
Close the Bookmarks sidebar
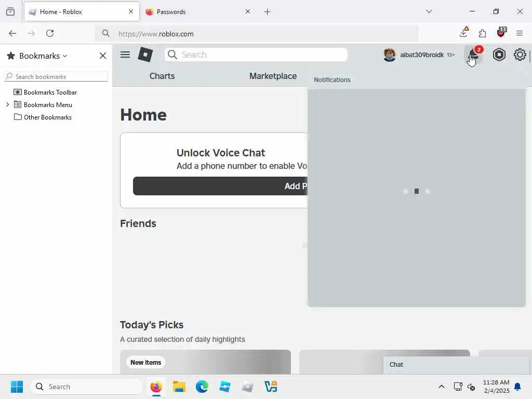click(x=103, y=56)
